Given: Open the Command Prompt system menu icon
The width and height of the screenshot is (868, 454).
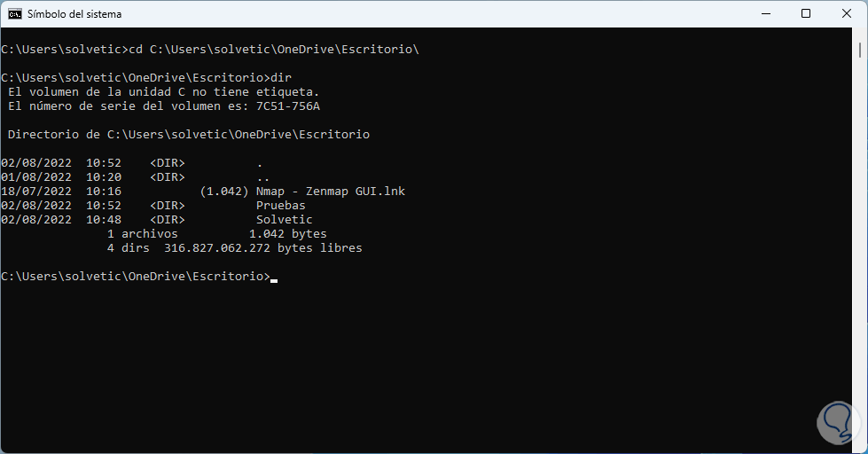Looking at the screenshot, I should [14, 14].
